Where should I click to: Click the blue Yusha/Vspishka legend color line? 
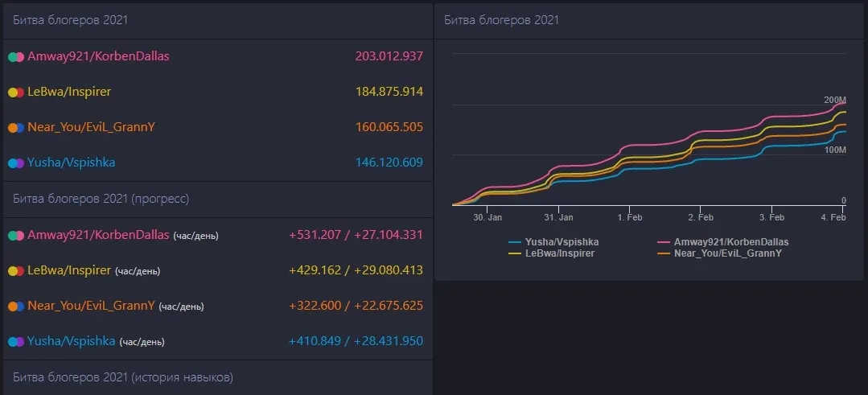[x=515, y=242]
